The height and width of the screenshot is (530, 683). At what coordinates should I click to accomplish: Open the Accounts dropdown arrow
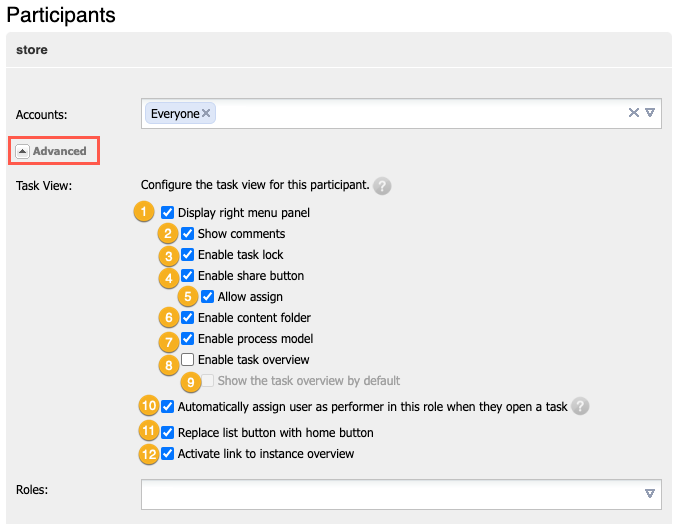point(650,113)
